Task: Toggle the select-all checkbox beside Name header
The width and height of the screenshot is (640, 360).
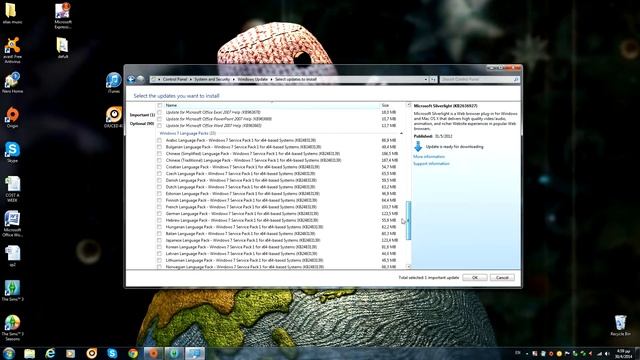Action: pyautogui.click(x=160, y=105)
